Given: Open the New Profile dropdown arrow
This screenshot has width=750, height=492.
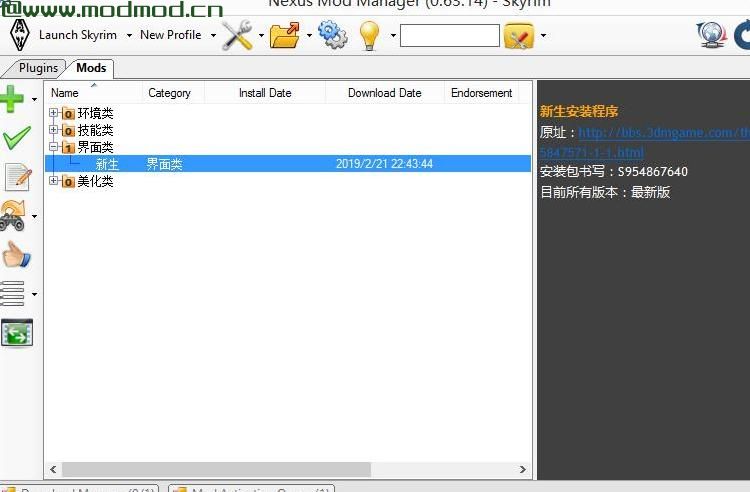Looking at the screenshot, I should coord(213,35).
